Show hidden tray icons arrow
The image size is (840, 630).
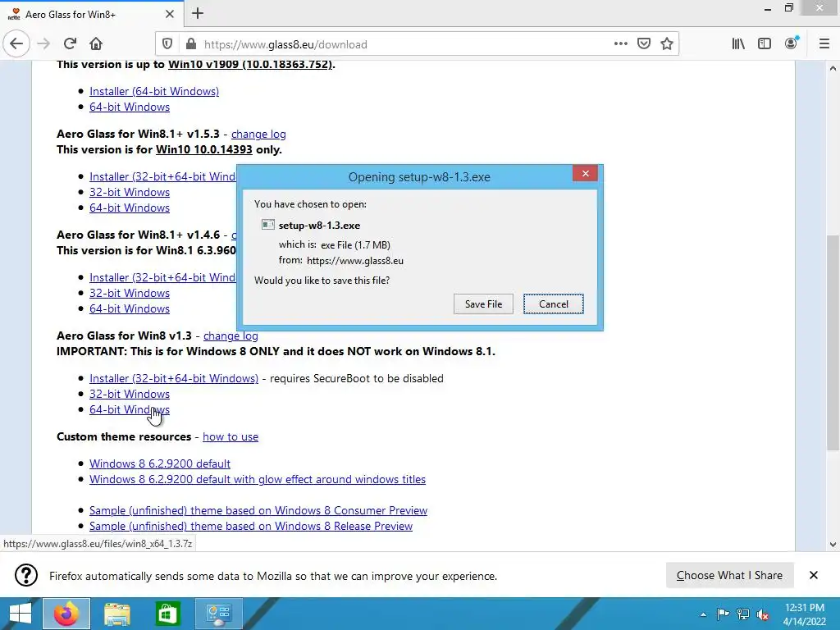703,614
